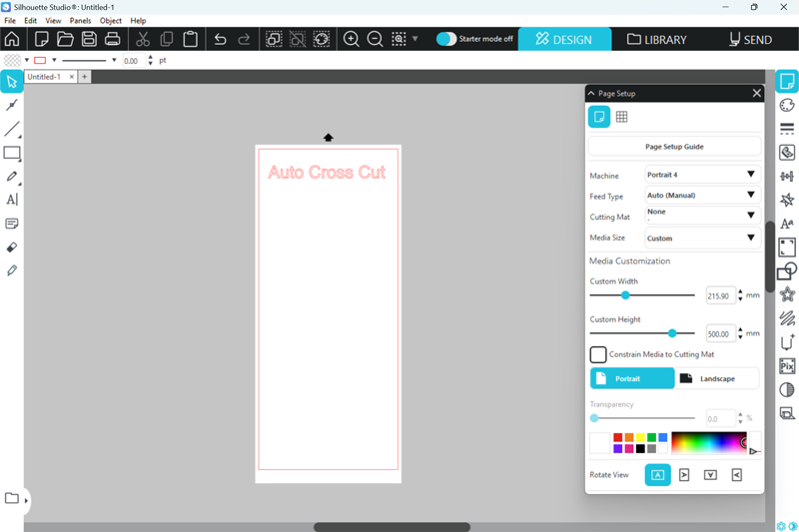This screenshot has width=799, height=532.
Task: Click the Print icon in toolbar
Action: click(x=113, y=40)
